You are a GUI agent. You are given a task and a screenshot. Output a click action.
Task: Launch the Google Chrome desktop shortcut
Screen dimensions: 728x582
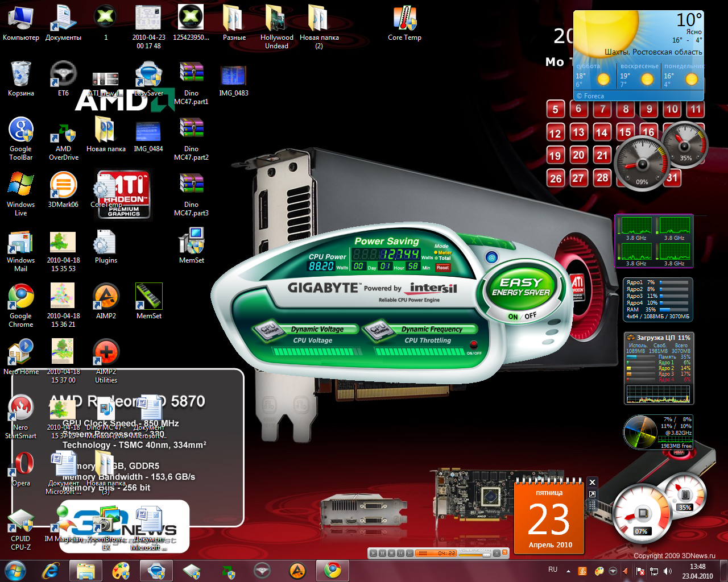tap(21, 305)
